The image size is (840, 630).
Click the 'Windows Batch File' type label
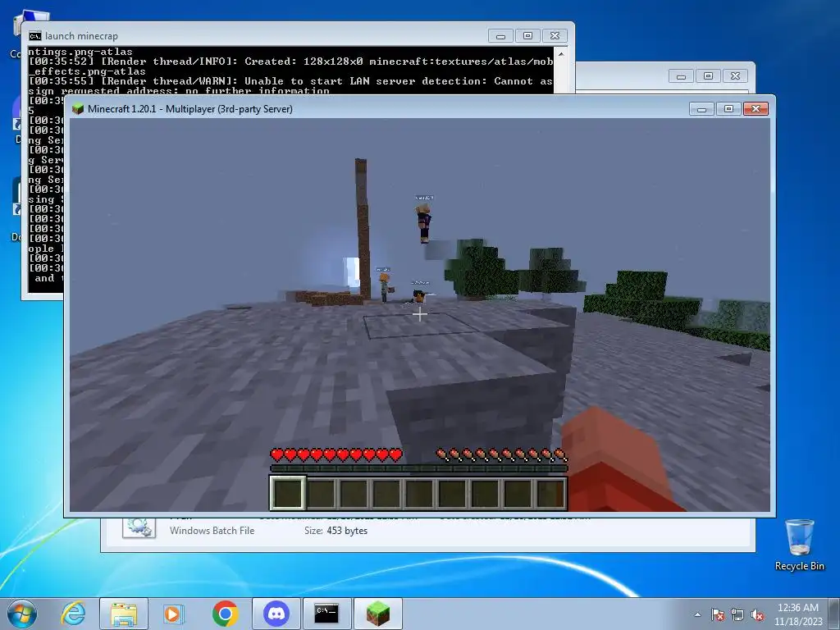click(x=212, y=531)
